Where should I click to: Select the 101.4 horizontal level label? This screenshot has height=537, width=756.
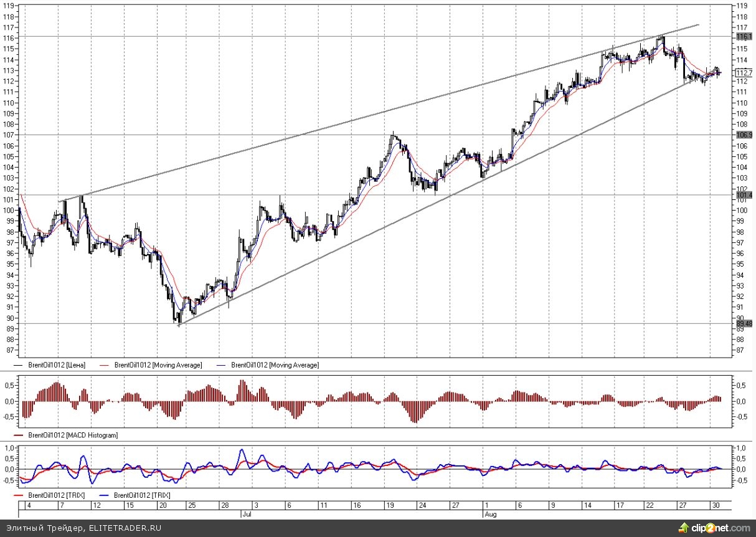pyautogui.click(x=744, y=195)
